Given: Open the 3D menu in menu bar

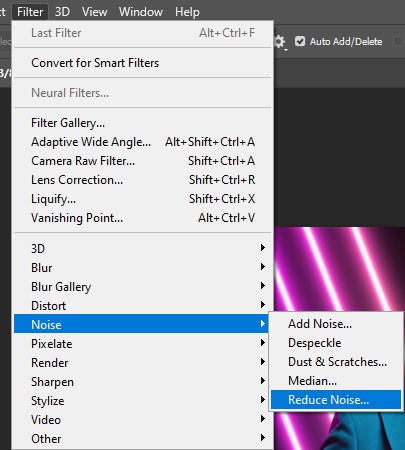Looking at the screenshot, I should [x=62, y=12].
